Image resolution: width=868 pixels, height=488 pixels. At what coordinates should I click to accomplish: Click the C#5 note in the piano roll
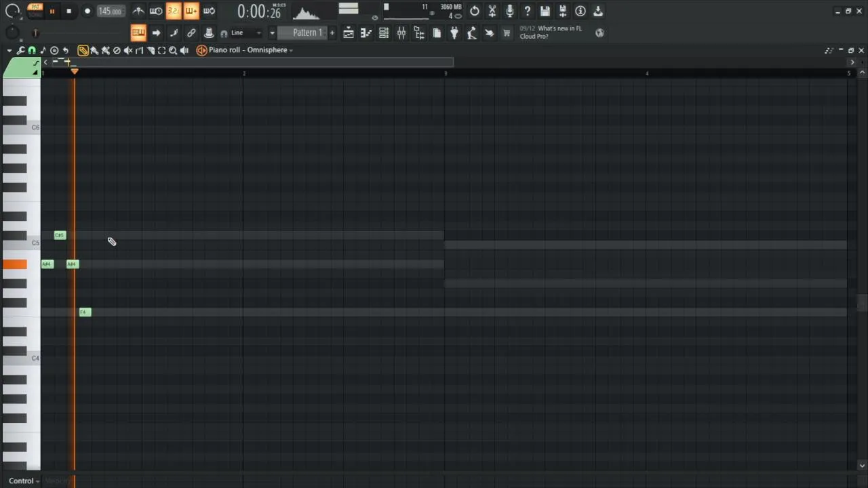(60, 235)
